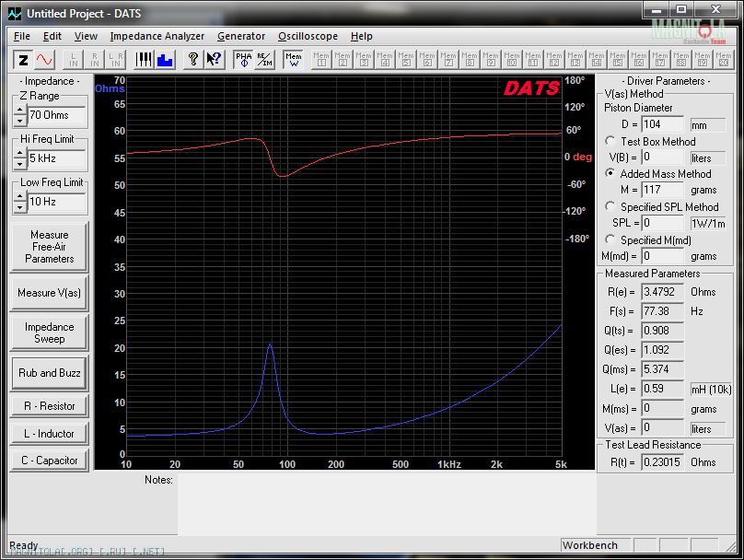
Task: Increase Z Range with the up arrow
Action: tap(20, 111)
